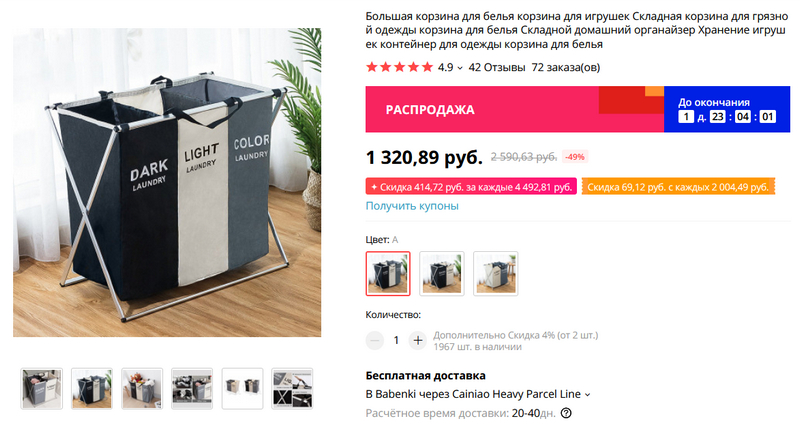View the fifth thumbnail showing two baskets
Screen dimensions: 800x428
[x=242, y=389]
